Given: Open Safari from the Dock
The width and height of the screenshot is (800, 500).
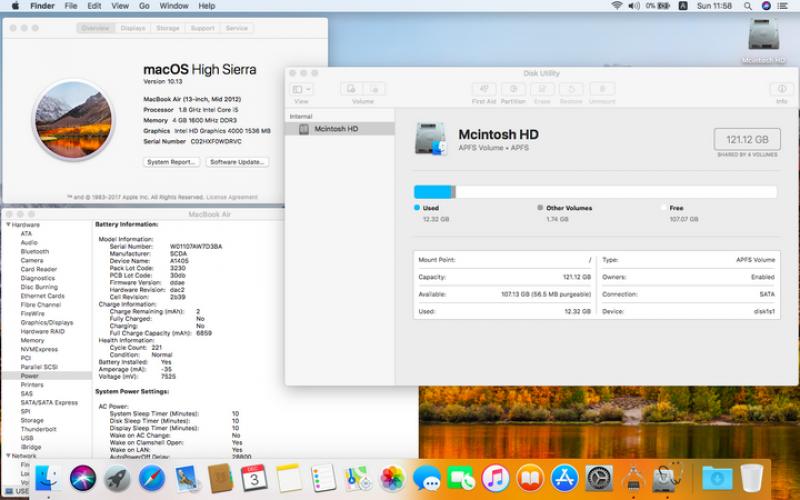Looking at the screenshot, I should click(152, 479).
